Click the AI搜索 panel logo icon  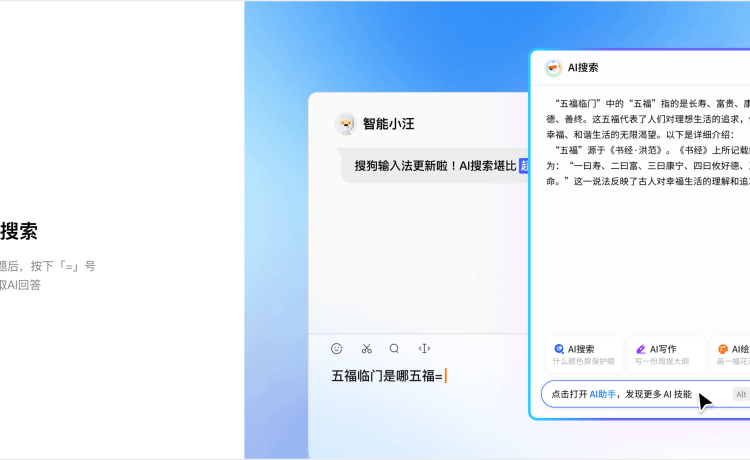point(553,68)
